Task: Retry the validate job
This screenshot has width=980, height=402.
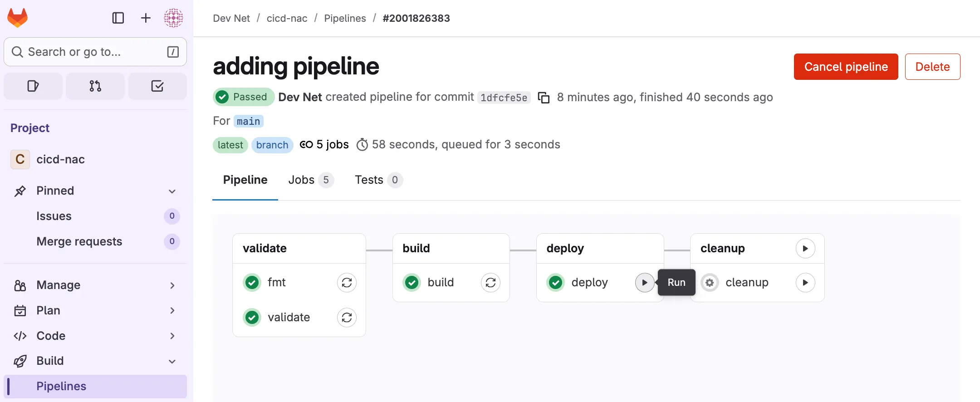Action: 347,318
